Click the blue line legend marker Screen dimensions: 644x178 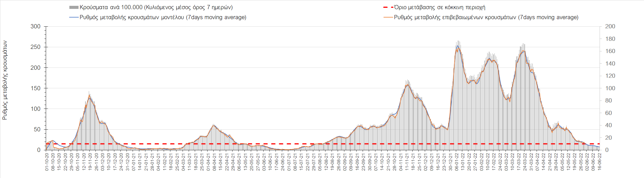pyautogui.click(x=74, y=17)
